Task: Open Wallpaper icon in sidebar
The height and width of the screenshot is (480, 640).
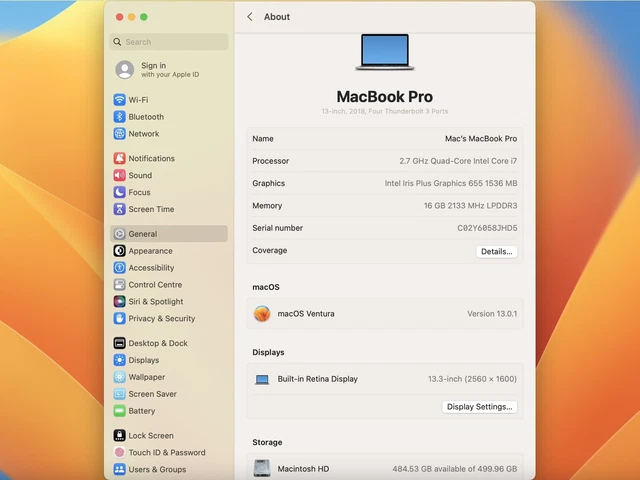Action: [119, 377]
